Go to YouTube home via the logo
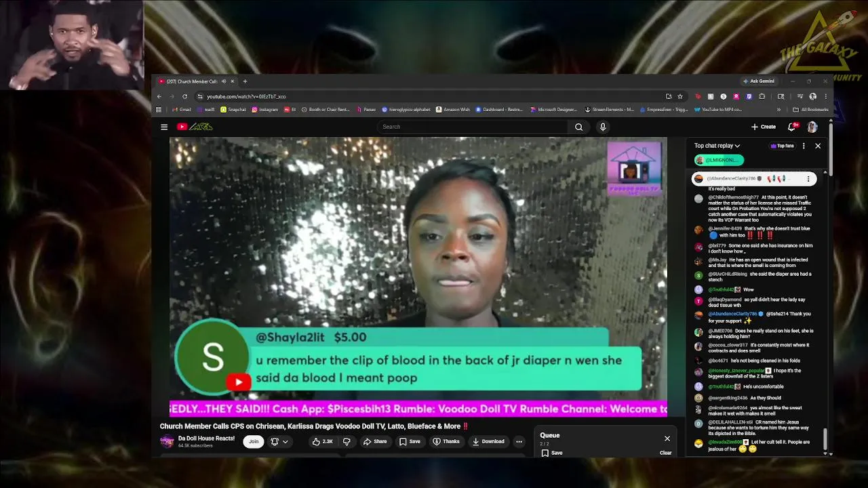The height and width of the screenshot is (488, 868). 195,127
